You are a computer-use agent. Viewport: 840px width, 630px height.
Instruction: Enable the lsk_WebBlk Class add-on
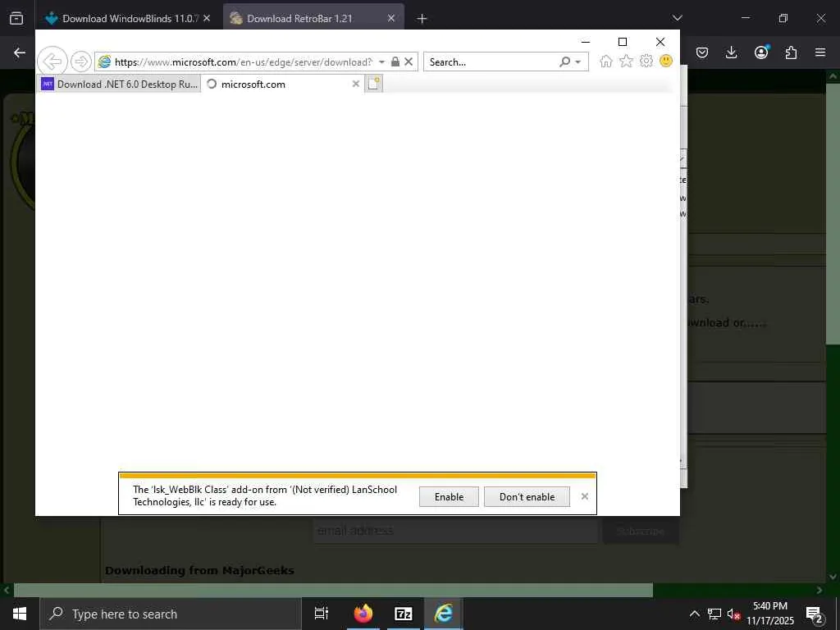(x=449, y=496)
